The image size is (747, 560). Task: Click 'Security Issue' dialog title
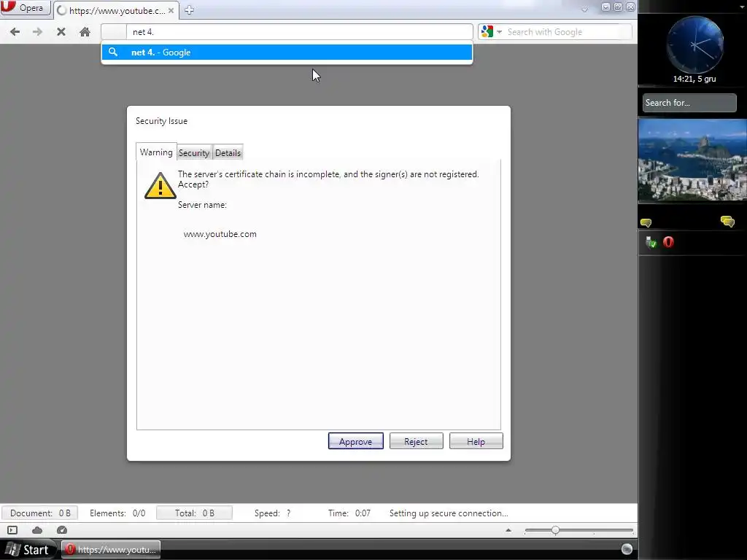(x=161, y=121)
